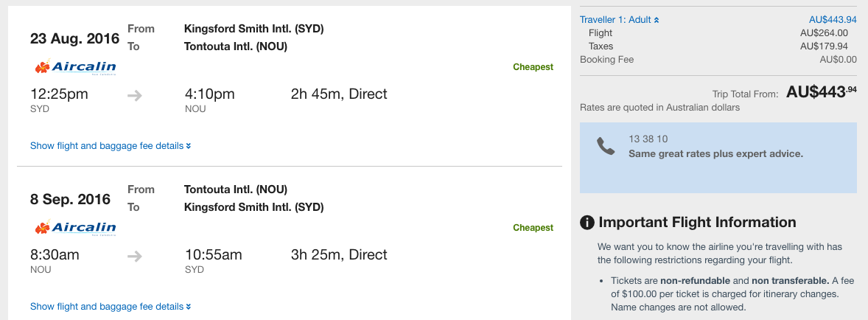Click the Cheapest label on return flight

click(533, 228)
